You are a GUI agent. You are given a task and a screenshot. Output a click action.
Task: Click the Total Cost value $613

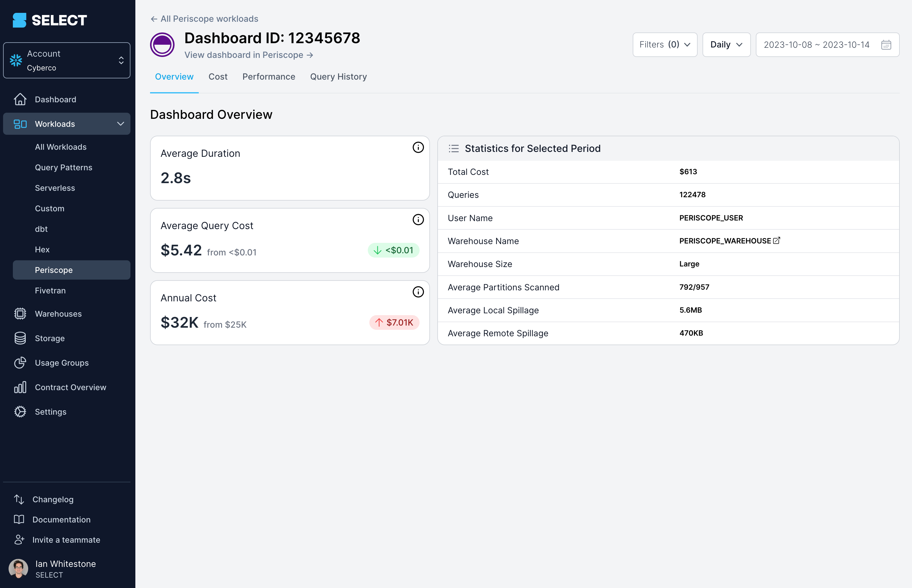tap(688, 172)
